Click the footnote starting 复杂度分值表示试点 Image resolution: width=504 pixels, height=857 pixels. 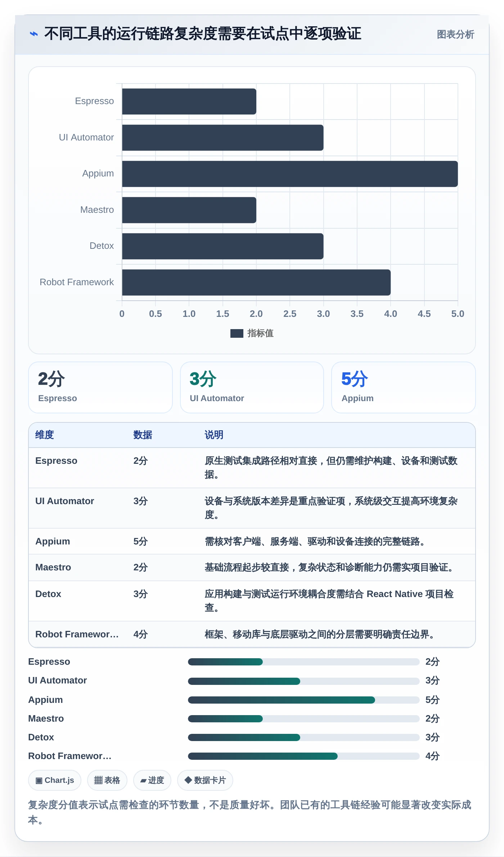click(x=250, y=812)
